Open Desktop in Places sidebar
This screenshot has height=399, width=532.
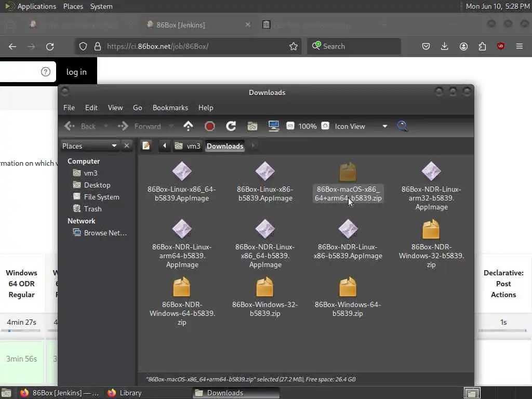pyautogui.click(x=91, y=185)
